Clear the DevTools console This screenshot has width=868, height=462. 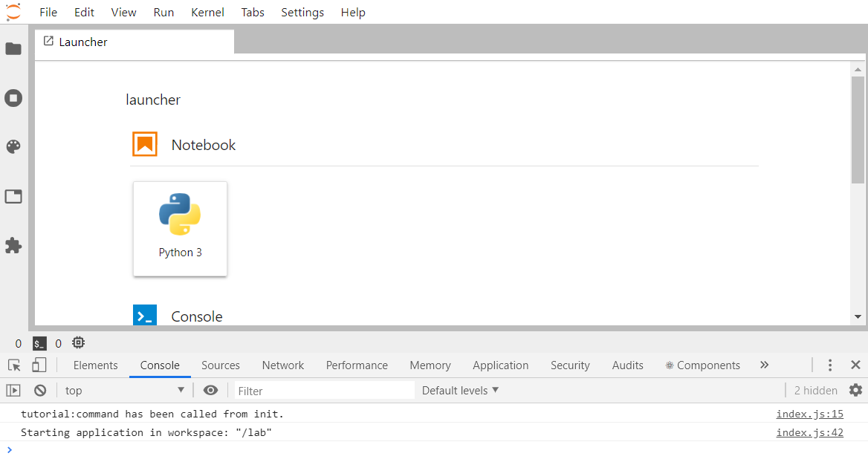[40, 391]
